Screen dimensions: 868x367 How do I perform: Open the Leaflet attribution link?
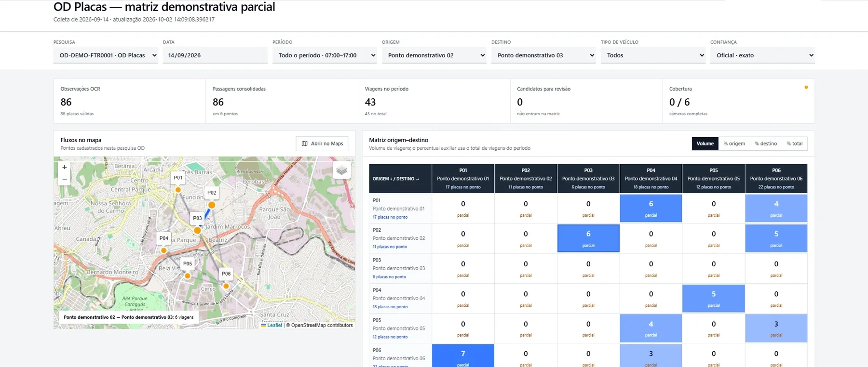click(x=274, y=325)
